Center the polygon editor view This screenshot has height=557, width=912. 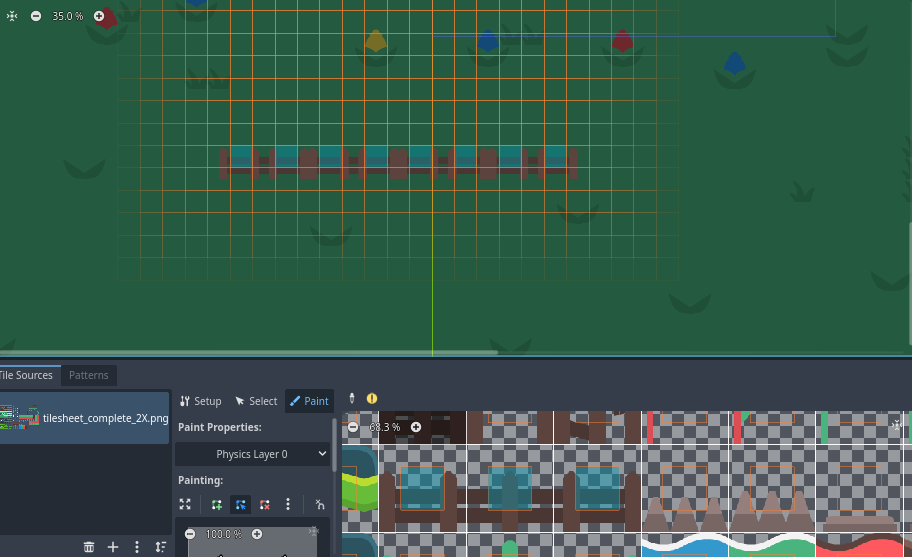pyautogui.click(x=314, y=530)
